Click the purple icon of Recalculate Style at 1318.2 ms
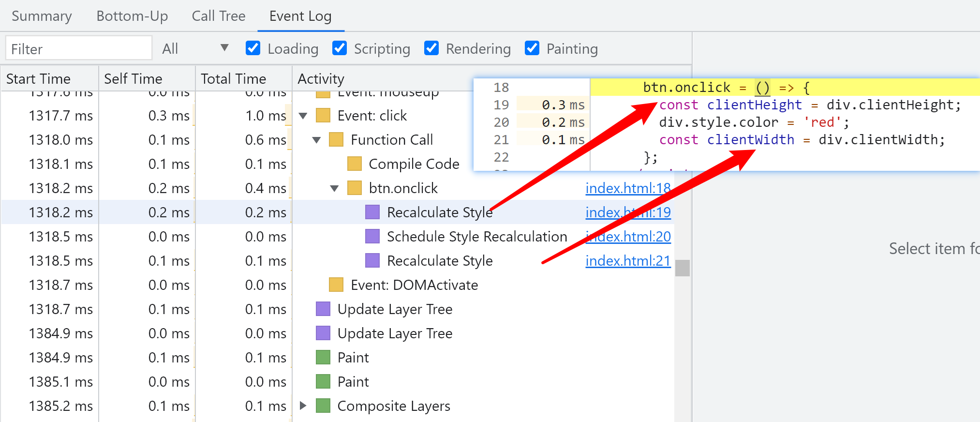Viewport: 980px width, 422px height. [372, 212]
